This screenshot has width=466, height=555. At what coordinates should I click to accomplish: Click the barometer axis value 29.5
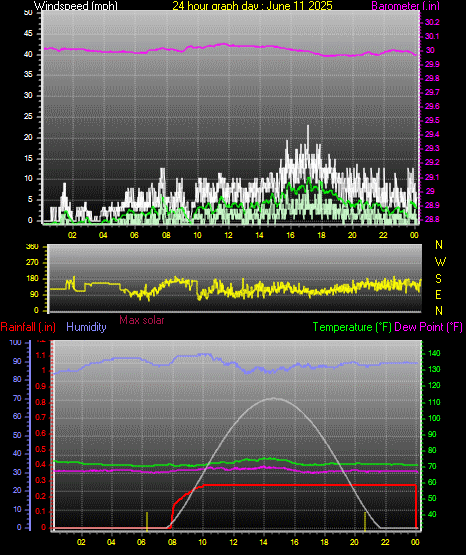432,120
